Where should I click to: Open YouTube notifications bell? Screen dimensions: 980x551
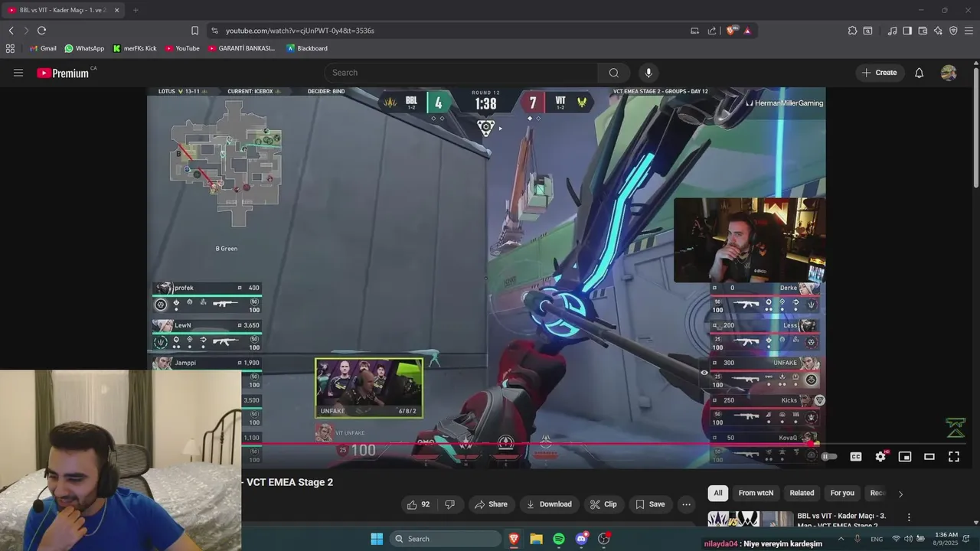pos(920,73)
